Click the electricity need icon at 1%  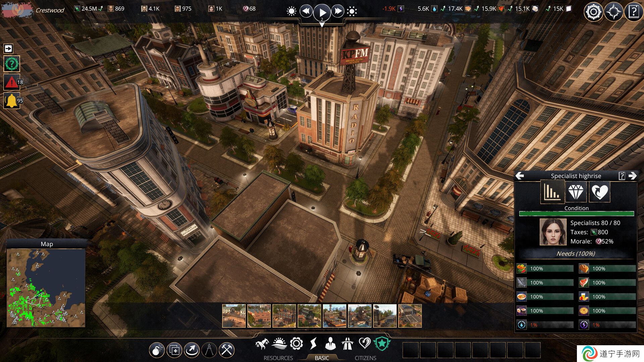click(x=584, y=325)
